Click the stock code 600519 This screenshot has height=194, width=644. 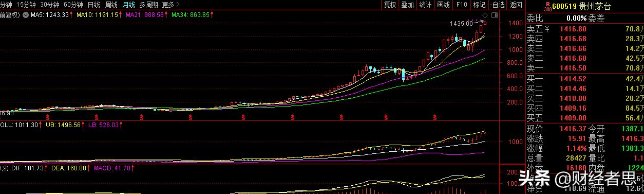pos(565,7)
